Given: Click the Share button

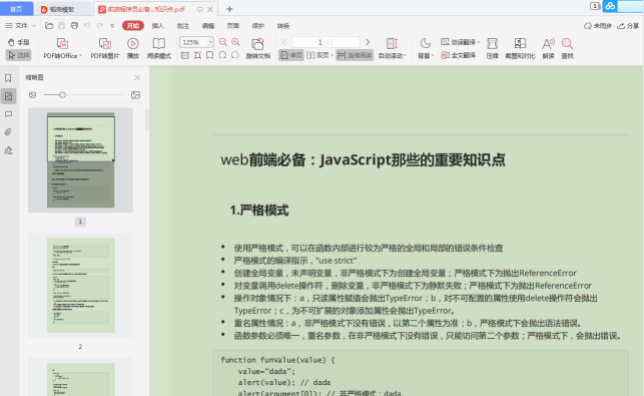Looking at the screenshot, I should coord(628,25).
